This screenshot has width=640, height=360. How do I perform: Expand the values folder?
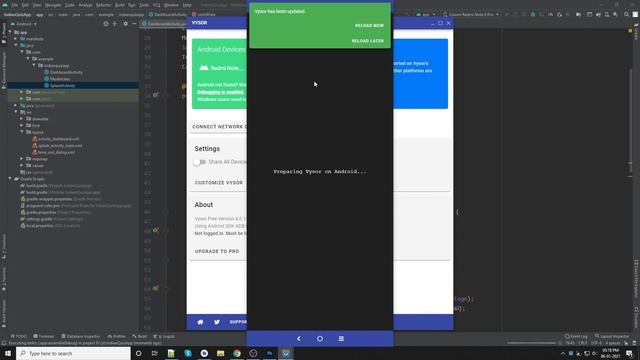click(22, 165)
